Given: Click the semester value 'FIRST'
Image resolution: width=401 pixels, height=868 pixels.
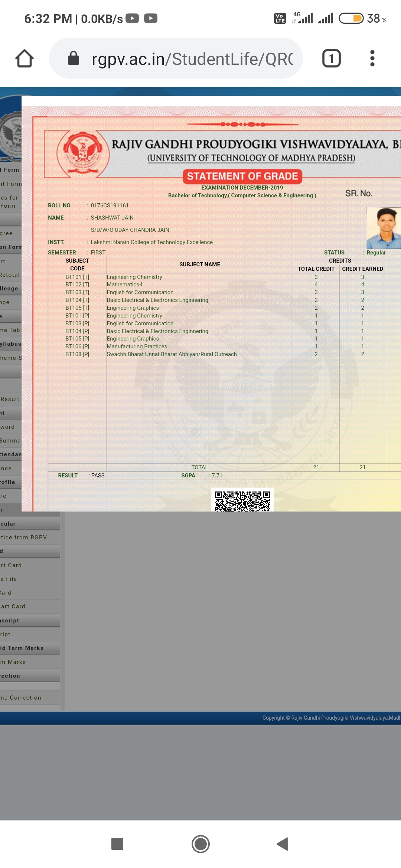Looking at the screenshot, I should point(98,253).
